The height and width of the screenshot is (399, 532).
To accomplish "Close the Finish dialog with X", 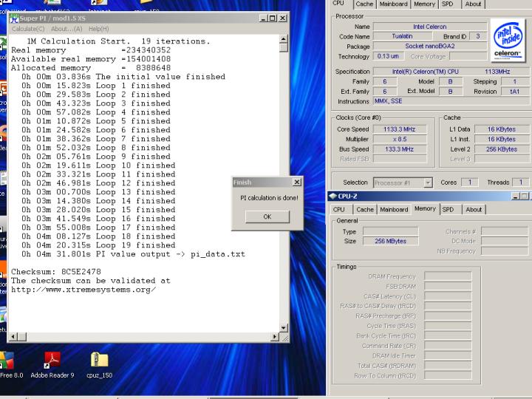I will click(x=297, y=183).
